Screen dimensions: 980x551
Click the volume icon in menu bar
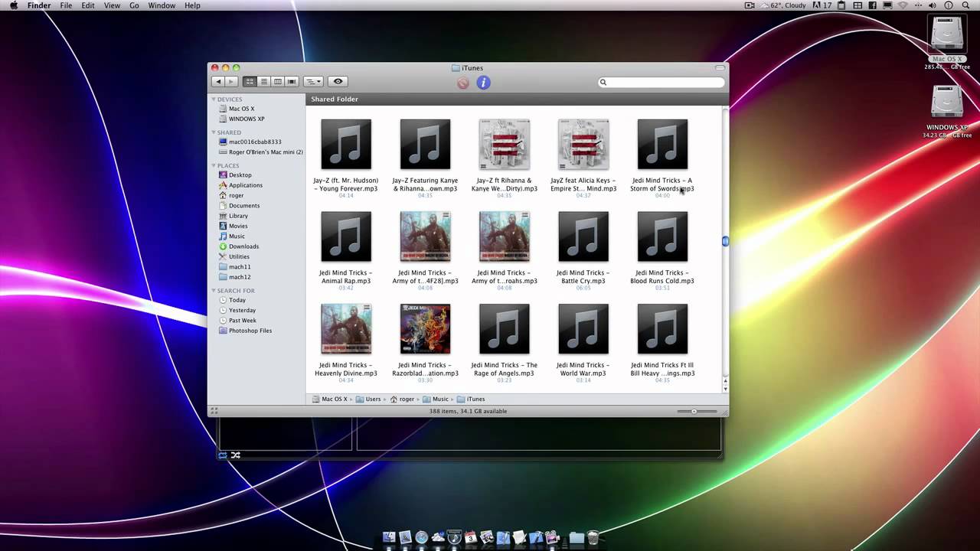[932, 5]
